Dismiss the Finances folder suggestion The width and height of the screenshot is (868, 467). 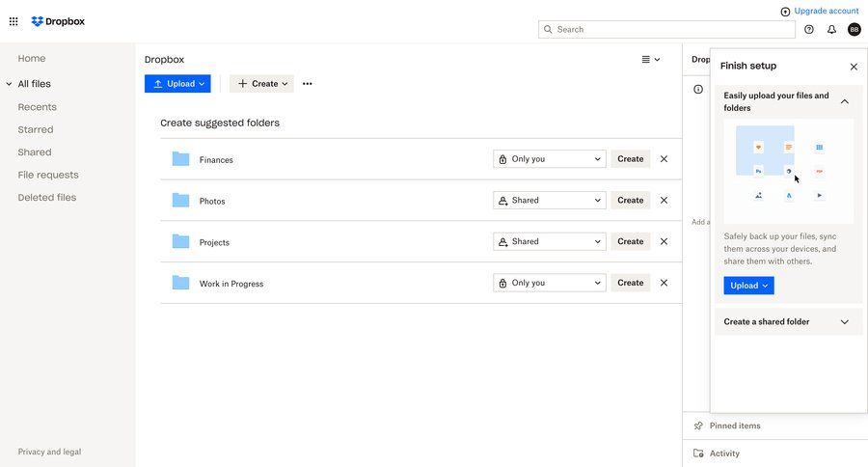[x=664, y=159]
